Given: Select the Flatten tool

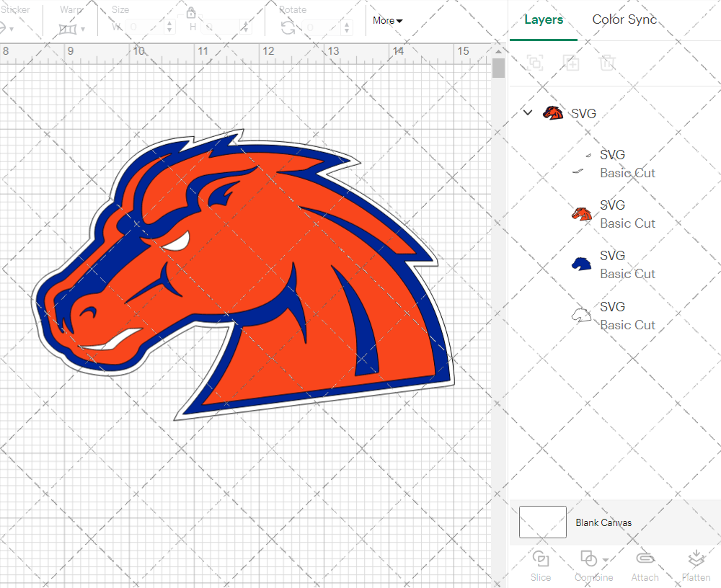Looking at the screenshot, I should 696,566.
